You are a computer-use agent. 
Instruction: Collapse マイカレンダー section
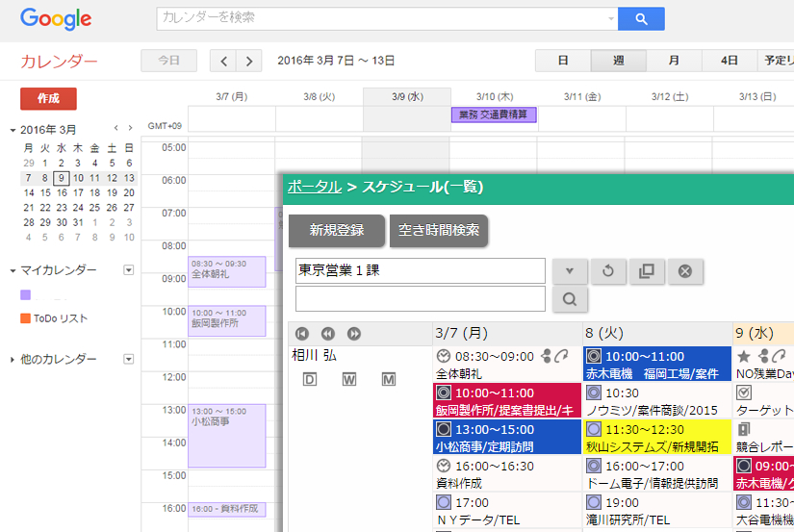13,270
